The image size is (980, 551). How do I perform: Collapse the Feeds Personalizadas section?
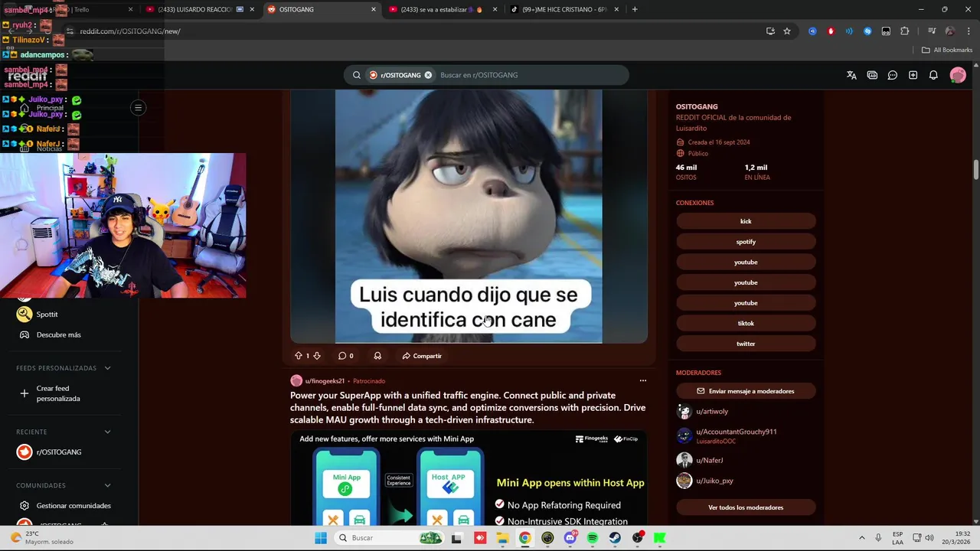click(x=107, y=368)
